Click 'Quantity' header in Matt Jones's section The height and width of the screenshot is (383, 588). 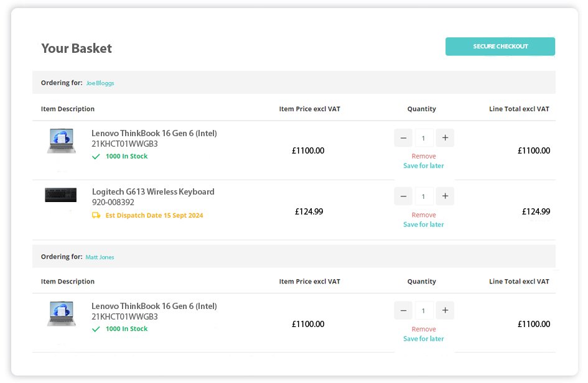421,282
